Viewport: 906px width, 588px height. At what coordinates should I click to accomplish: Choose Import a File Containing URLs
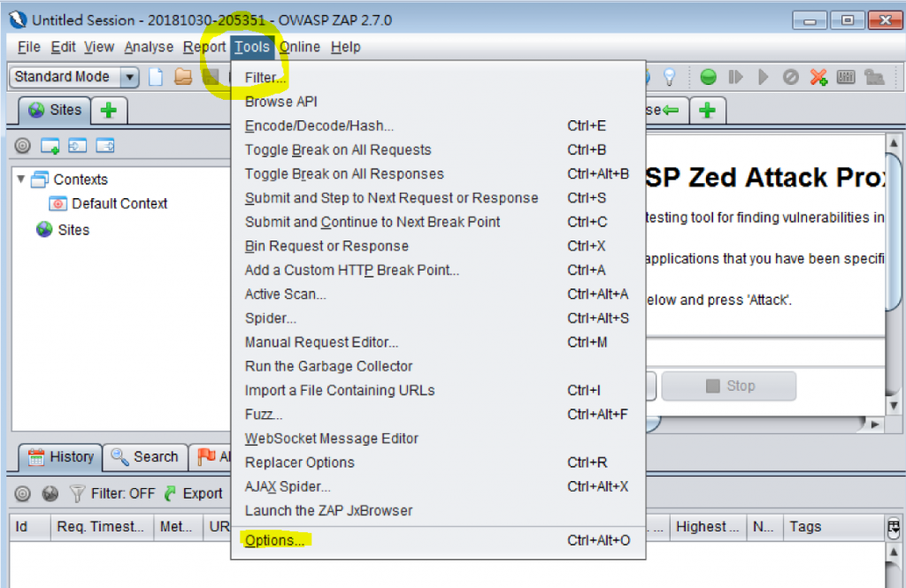click(x=438, y=391)
